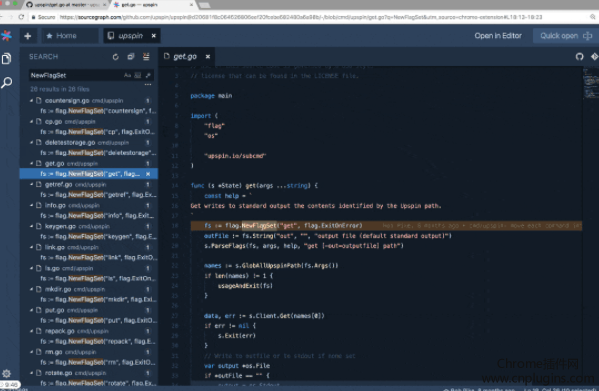Click the code minimap
The image size is (599, 391).
click(x=590, y=84)
